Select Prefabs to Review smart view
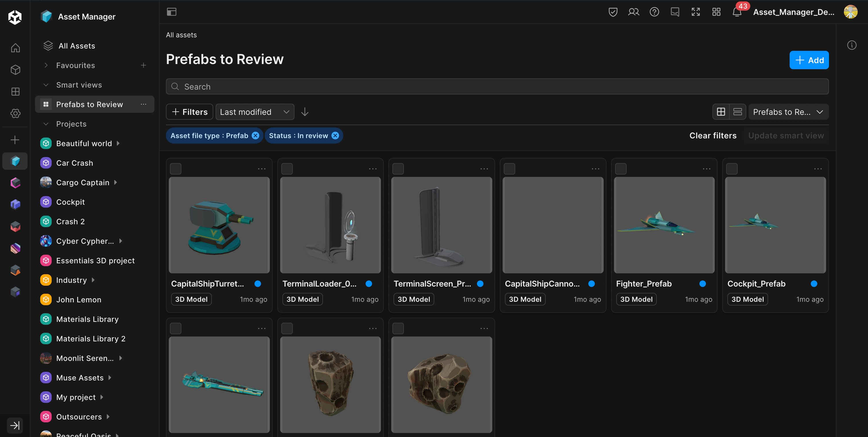Screen dimensions: 868x437 [x=95, y=105]
